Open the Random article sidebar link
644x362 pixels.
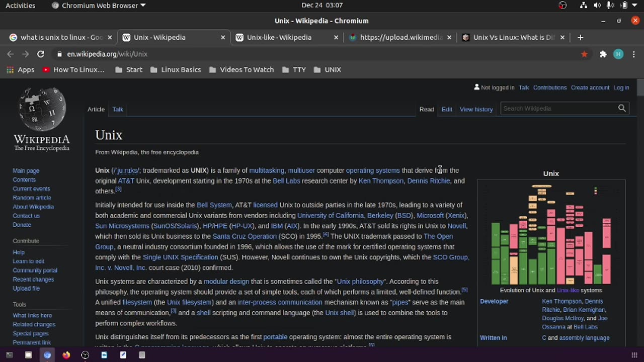32,198
